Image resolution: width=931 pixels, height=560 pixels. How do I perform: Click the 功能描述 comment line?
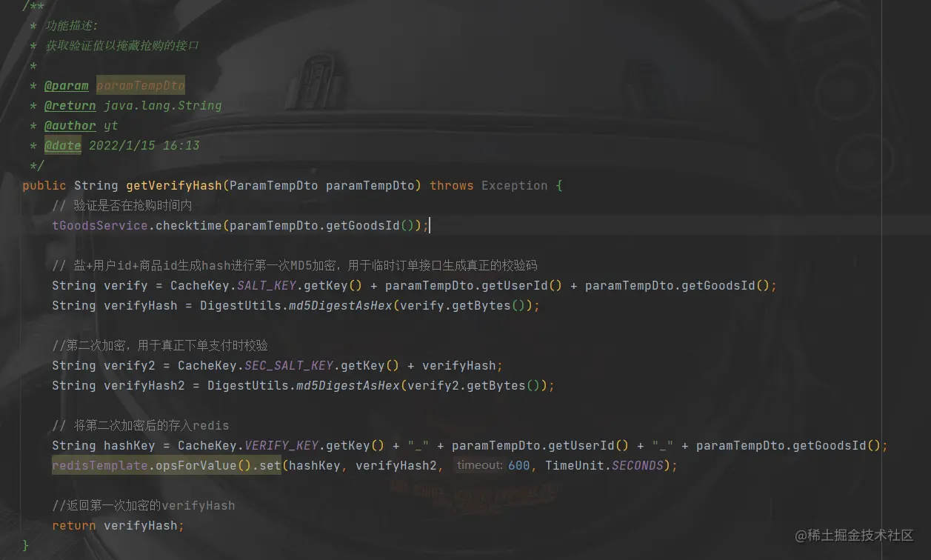point(72,26)
